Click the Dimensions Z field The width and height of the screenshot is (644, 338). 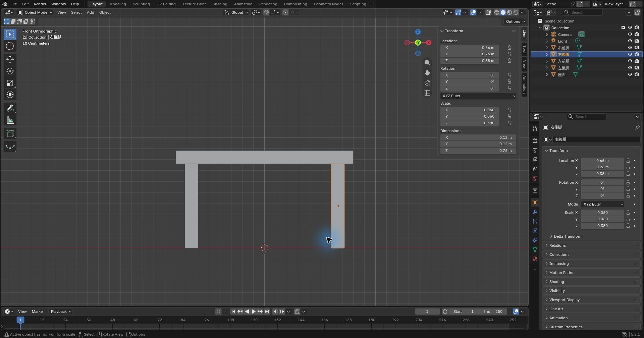click(478, 151)
